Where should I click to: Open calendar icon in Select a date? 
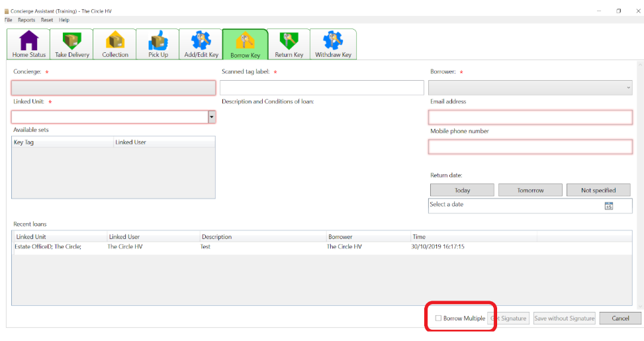coord(608,206)
